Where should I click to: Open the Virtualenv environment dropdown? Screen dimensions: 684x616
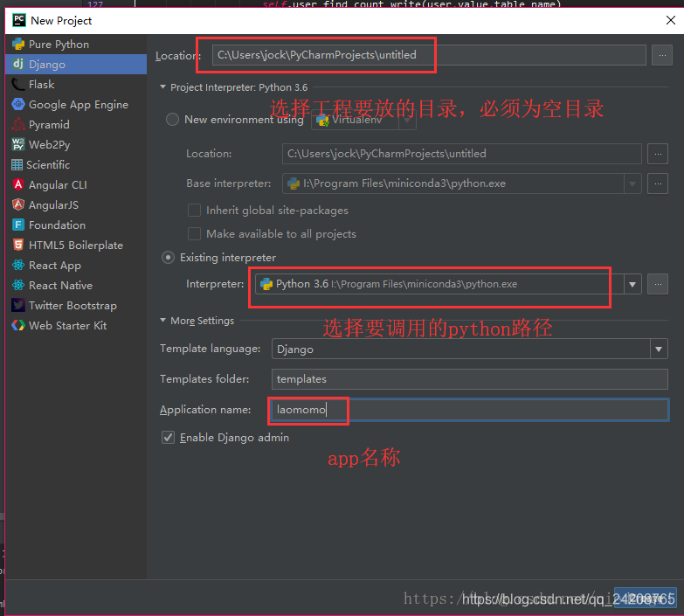pos(406,120)
